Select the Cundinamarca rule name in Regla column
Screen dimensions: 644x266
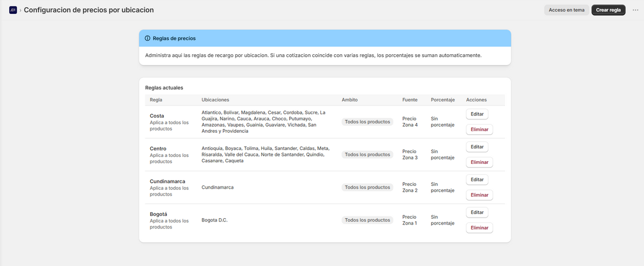pos(168,181)
